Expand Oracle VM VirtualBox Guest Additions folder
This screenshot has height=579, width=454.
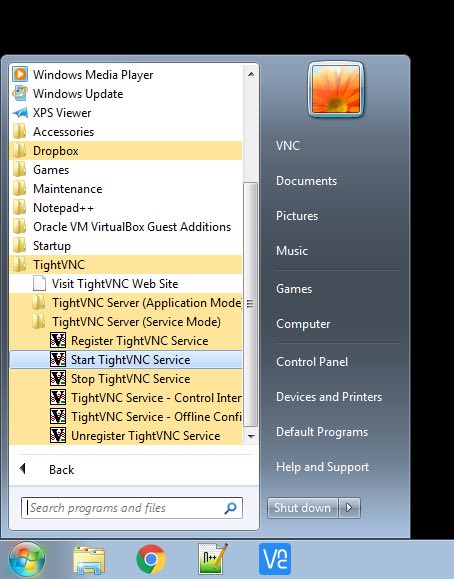(x=126, y=227)
